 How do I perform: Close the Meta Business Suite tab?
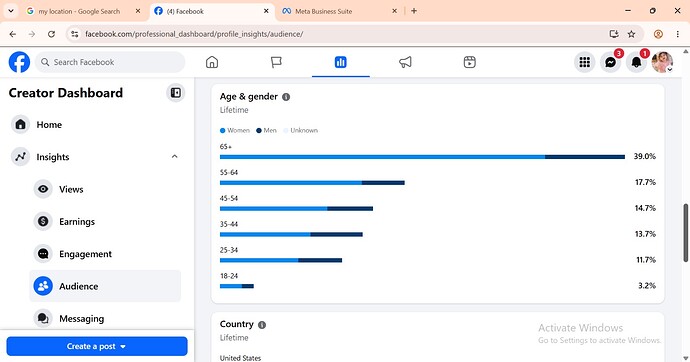point(394,11)
